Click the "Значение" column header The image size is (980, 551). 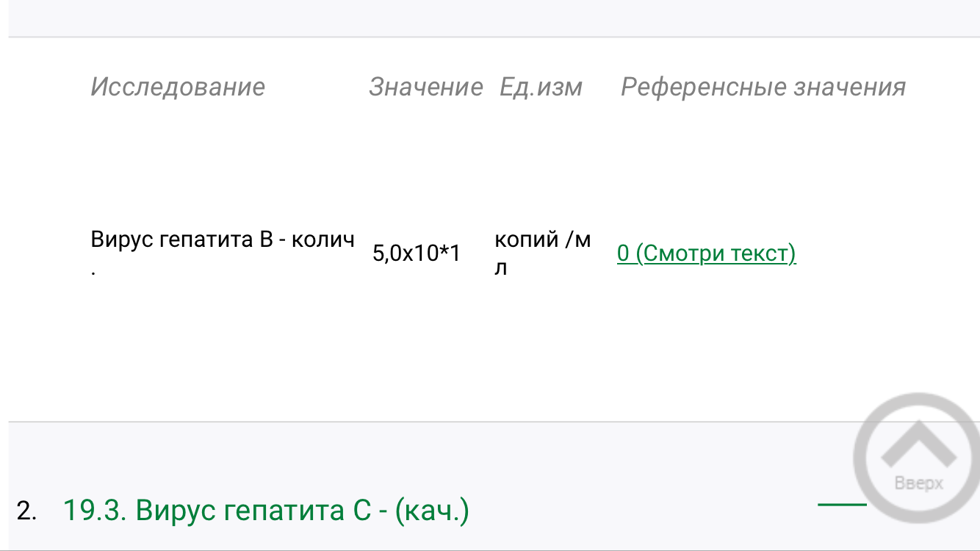(425, 87)
